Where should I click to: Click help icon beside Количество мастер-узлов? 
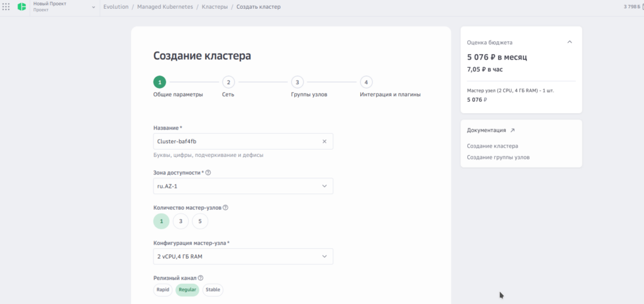225,208
